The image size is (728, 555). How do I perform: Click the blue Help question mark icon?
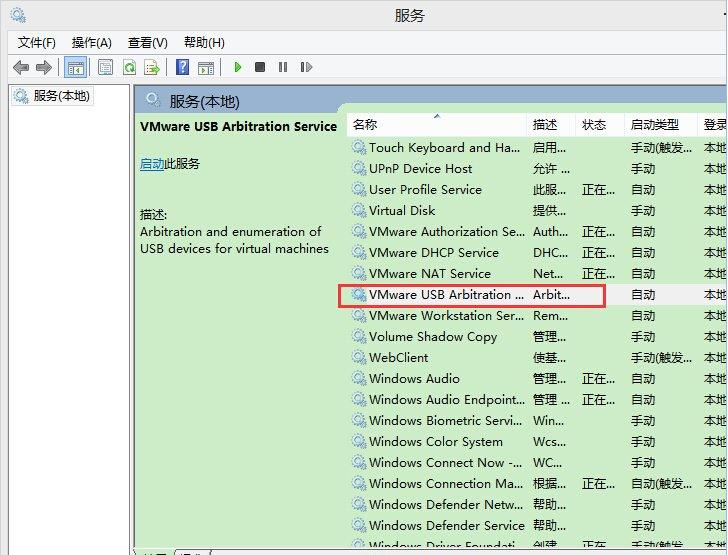pyautogui.click(x=182, y=67)
